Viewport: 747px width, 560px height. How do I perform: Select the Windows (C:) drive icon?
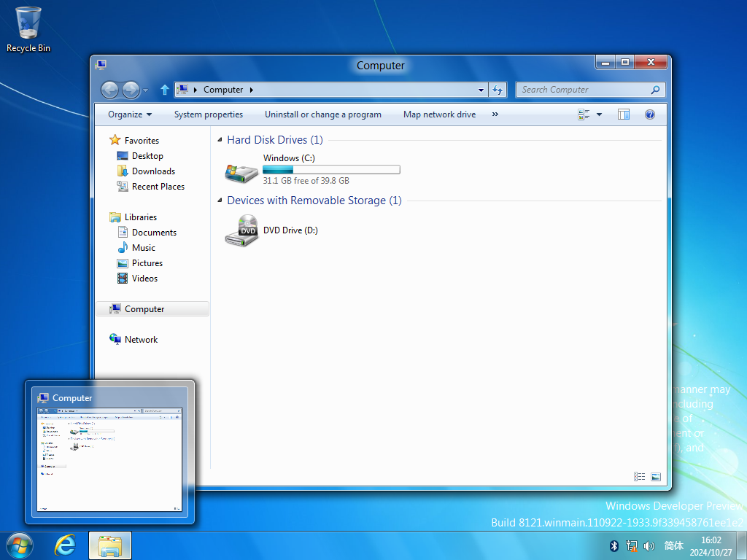(x=241, y=172)
